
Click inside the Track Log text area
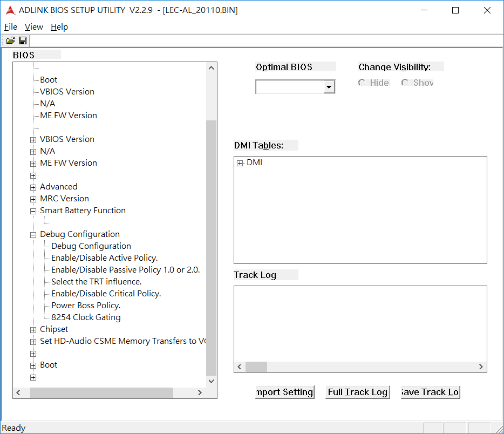360,324
